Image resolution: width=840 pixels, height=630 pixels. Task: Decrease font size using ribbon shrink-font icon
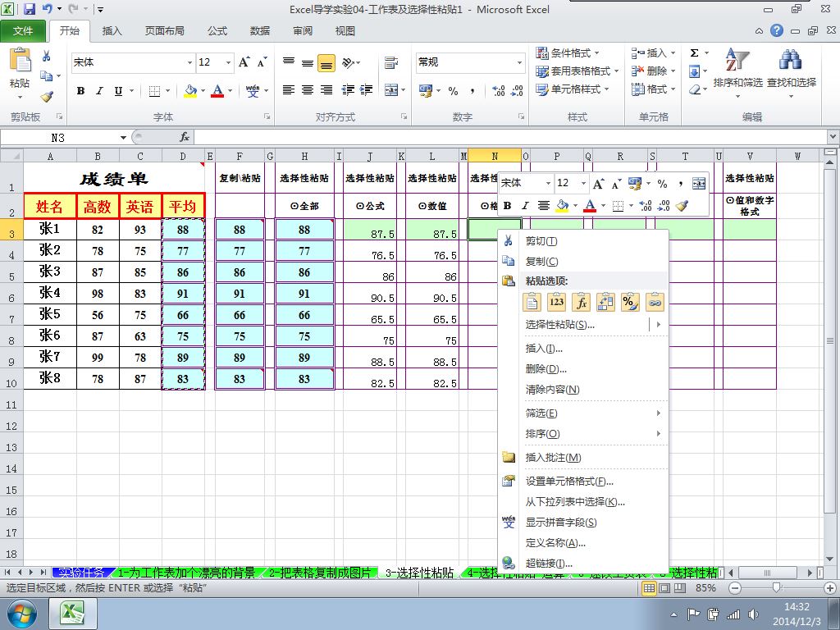click(x=262, y=62)
